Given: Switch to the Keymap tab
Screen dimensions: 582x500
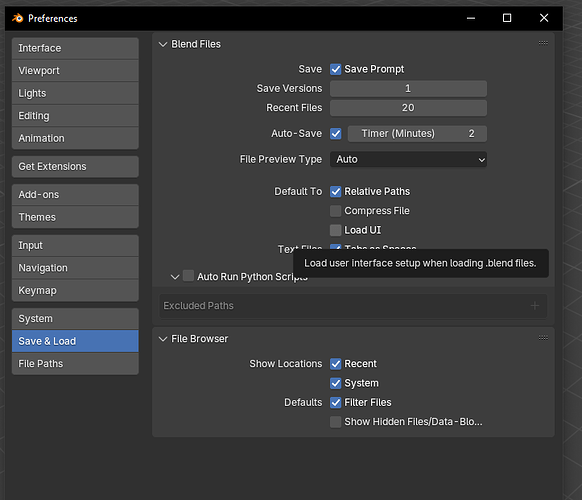Looking at the screenshot, I should pyautogui.click(x=75, y=290).
